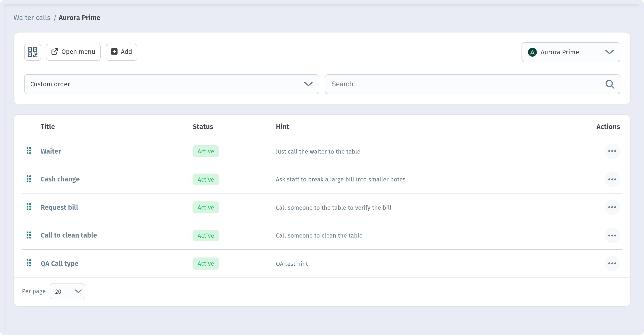
Task: Grab the drag handle for Cash change row
Action: [x=29, y=179]
